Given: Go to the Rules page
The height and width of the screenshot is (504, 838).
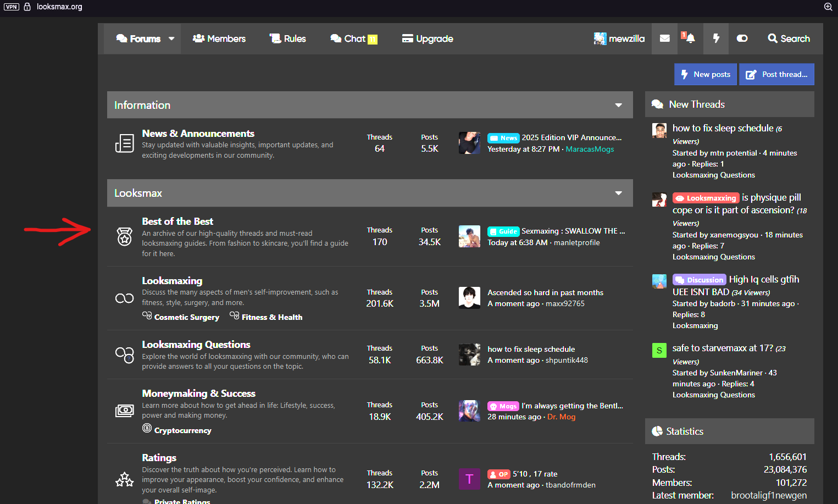Looking at the screenshot, I should click(287, 38).
